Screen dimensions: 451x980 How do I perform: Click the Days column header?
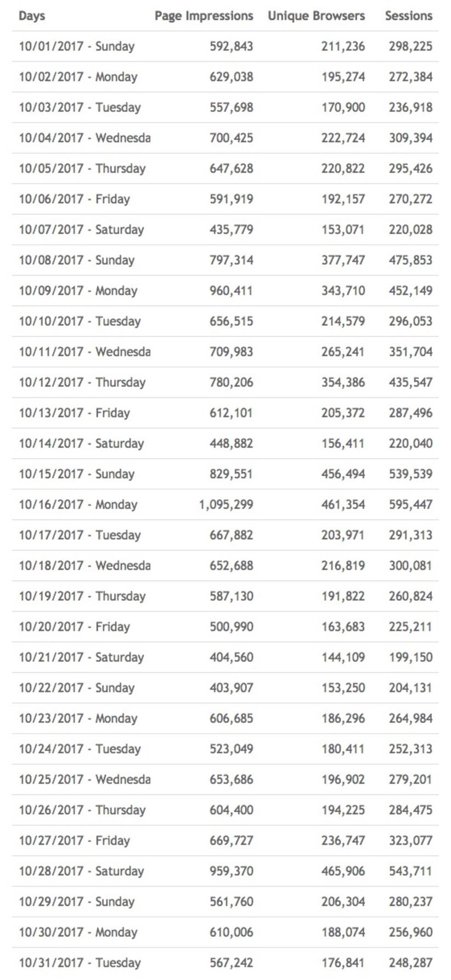tap(32, 16)
